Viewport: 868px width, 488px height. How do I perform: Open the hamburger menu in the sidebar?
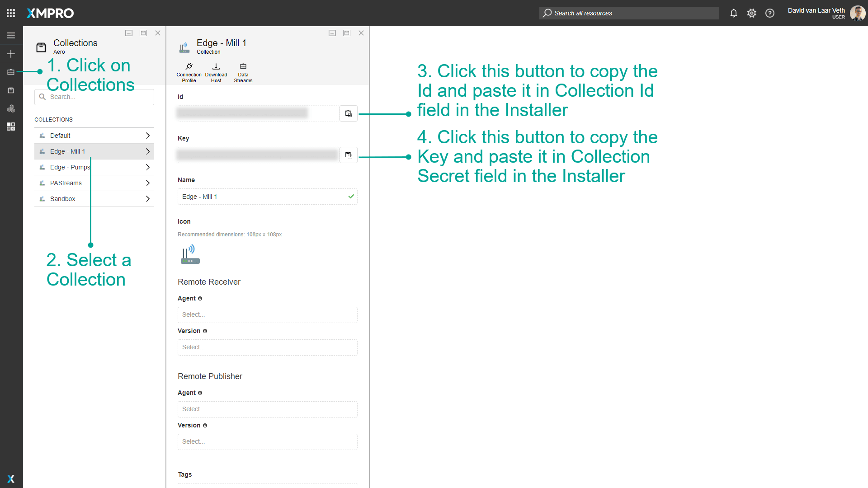click(11, 35)
